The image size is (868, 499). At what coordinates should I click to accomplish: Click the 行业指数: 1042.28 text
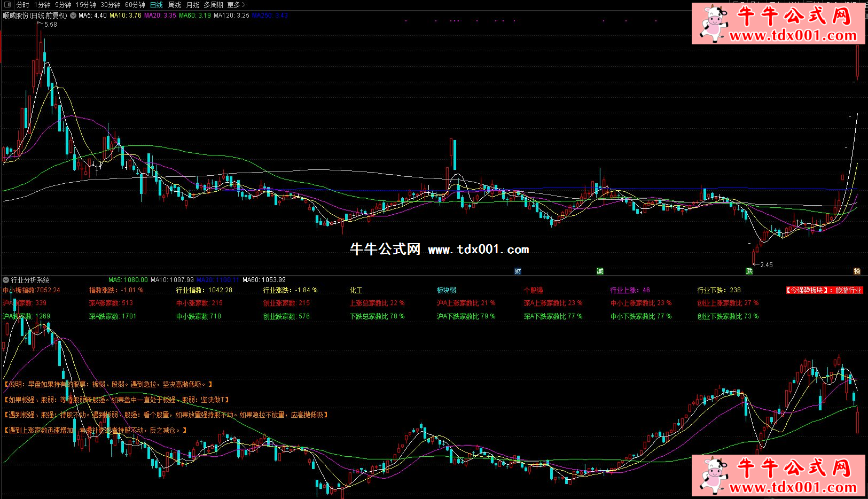click(x=204, y=290)
